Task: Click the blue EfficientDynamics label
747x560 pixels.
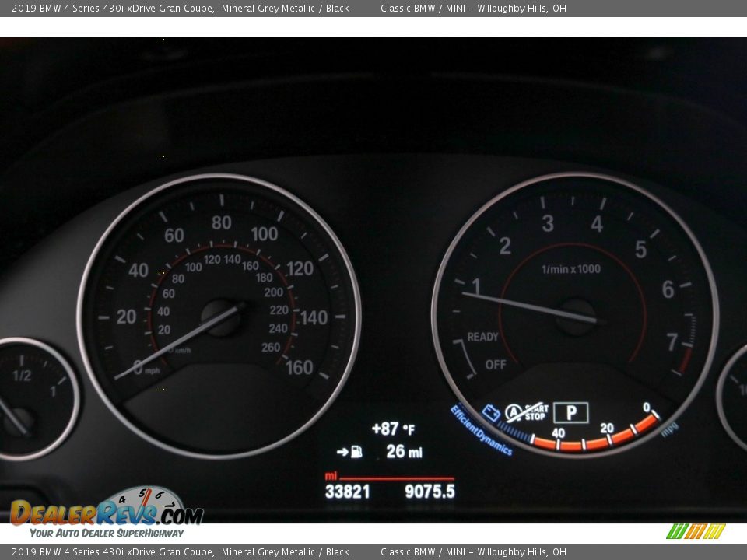Action: [481, 430]
